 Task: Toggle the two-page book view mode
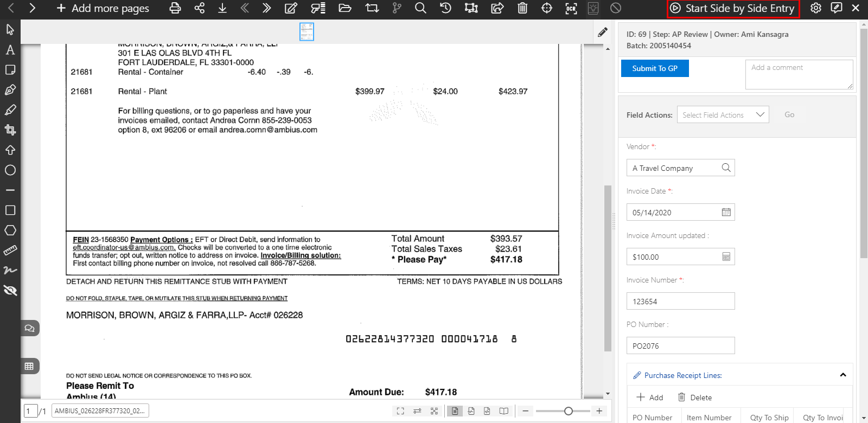click(x=503, y=411)
